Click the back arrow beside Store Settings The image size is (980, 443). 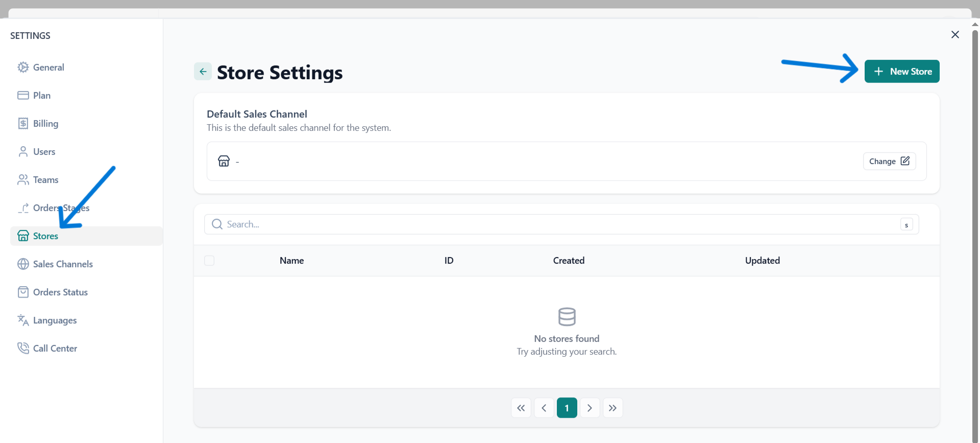(x=203, y=72)
